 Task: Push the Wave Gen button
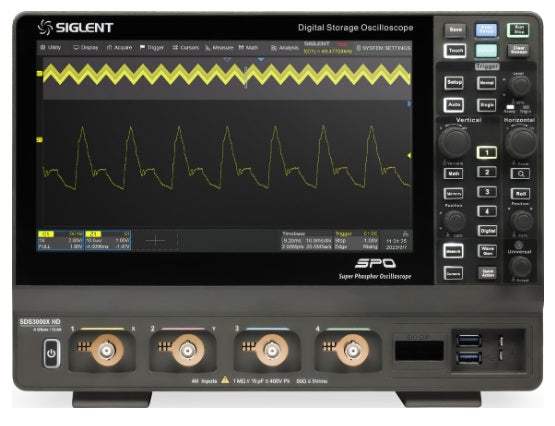tap(487, 251)
